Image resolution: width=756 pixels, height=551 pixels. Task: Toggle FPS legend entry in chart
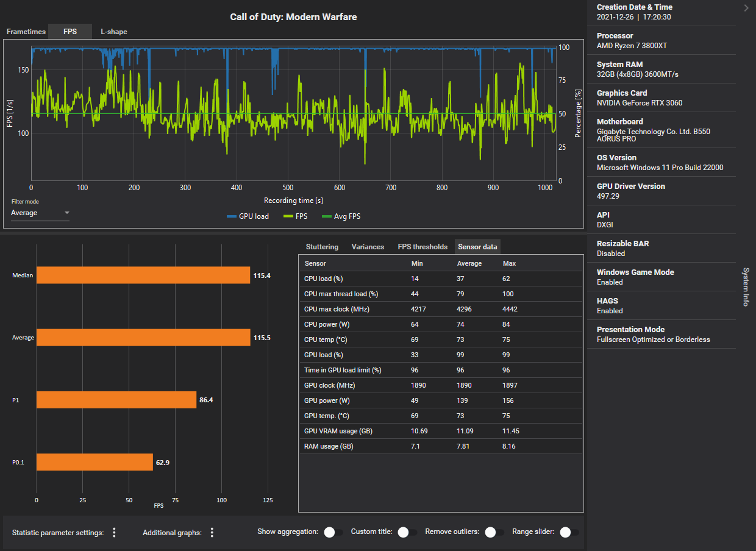click(x=296, y=216)
